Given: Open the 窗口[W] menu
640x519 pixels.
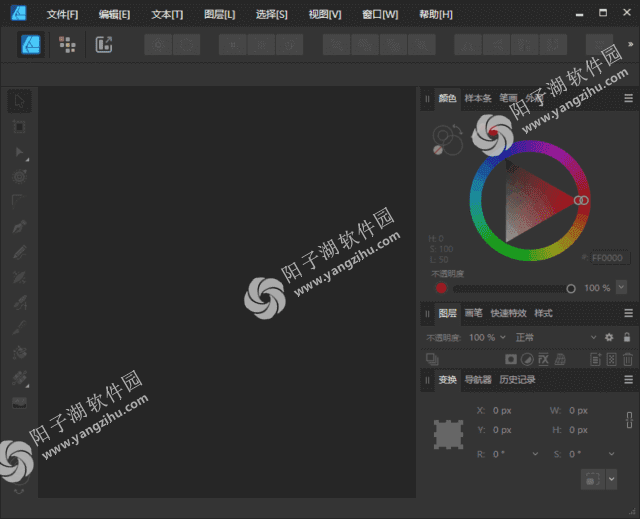Looking at the screenshot, I should coord(380,15).
